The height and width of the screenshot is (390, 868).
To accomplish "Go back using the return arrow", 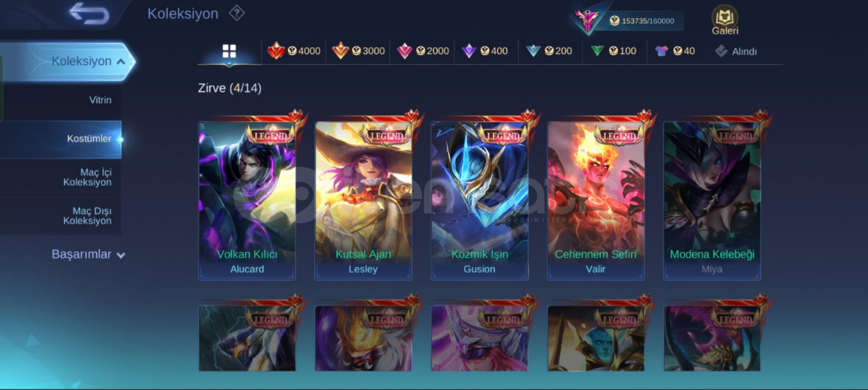I will (88, 13).
